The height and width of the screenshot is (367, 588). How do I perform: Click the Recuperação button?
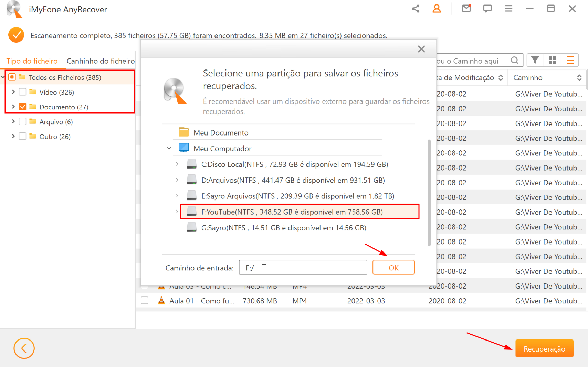pyautogui.click(x=544, y=349)
